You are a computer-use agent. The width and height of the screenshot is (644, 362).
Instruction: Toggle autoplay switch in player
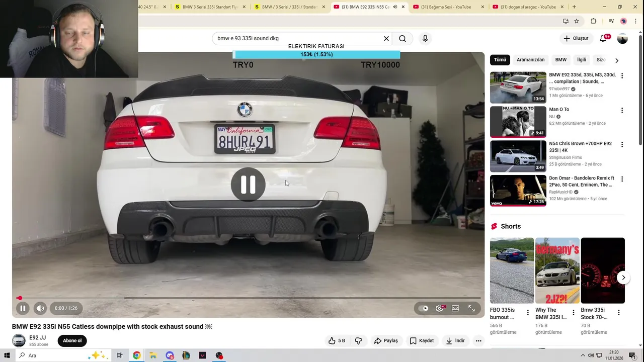pos(424,308)
